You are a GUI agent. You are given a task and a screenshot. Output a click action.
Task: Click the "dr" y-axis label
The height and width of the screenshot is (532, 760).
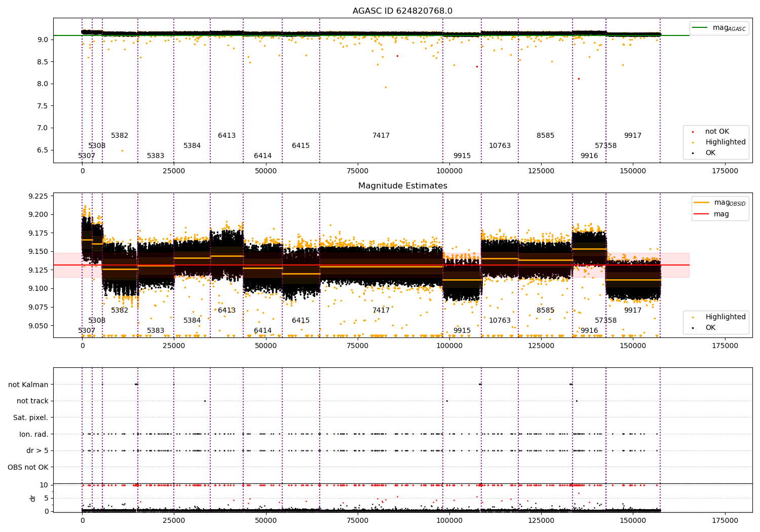[33, 498]
